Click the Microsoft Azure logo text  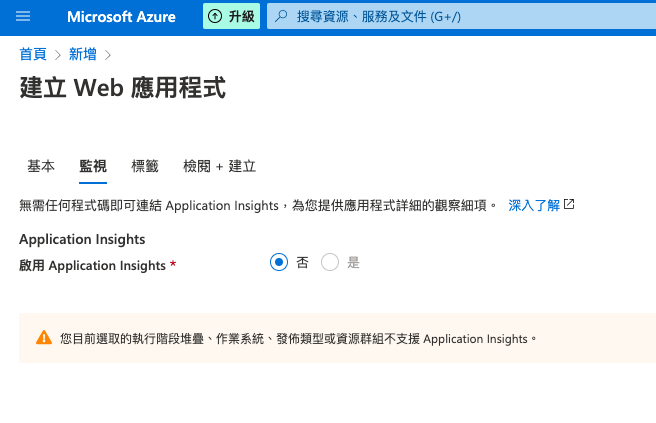[x=121, y=17]
